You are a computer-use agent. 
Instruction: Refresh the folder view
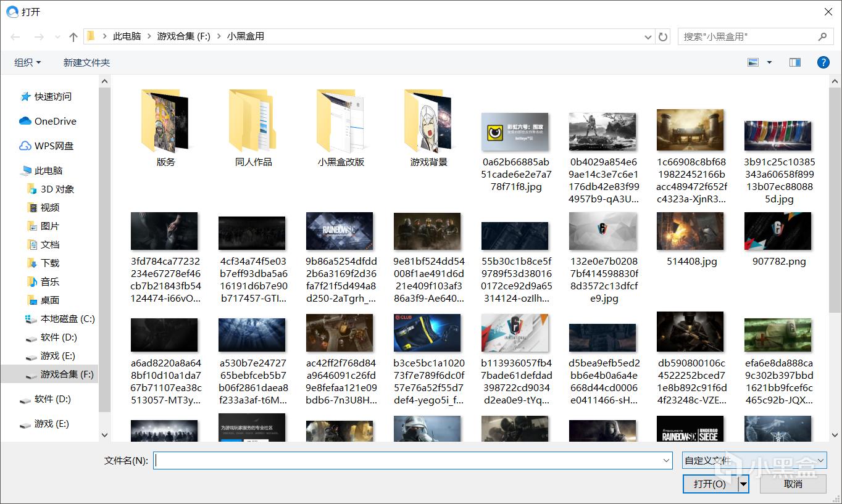click(663, 37)
